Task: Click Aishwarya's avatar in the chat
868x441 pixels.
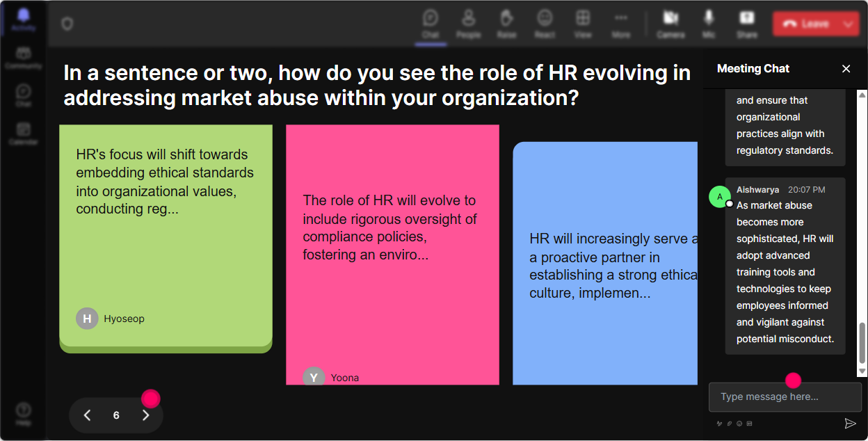Action: click(720, 196)
